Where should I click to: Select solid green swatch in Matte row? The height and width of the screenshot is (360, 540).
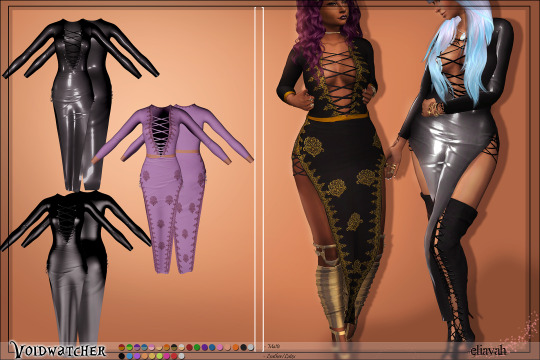point(197,347)
